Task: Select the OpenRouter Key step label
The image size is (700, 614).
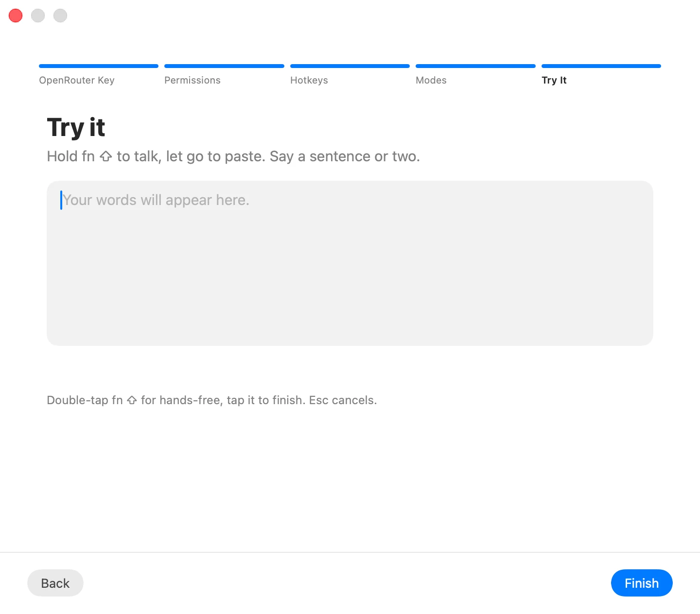Action: (x=77, y=80)
